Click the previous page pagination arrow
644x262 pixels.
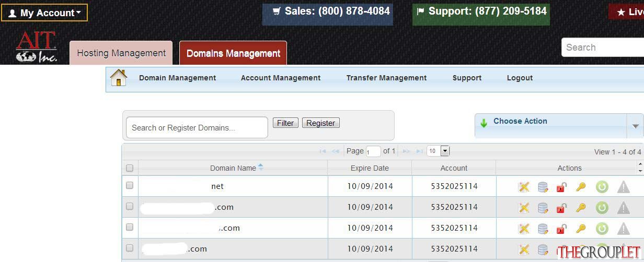click(x=336, y=151)
